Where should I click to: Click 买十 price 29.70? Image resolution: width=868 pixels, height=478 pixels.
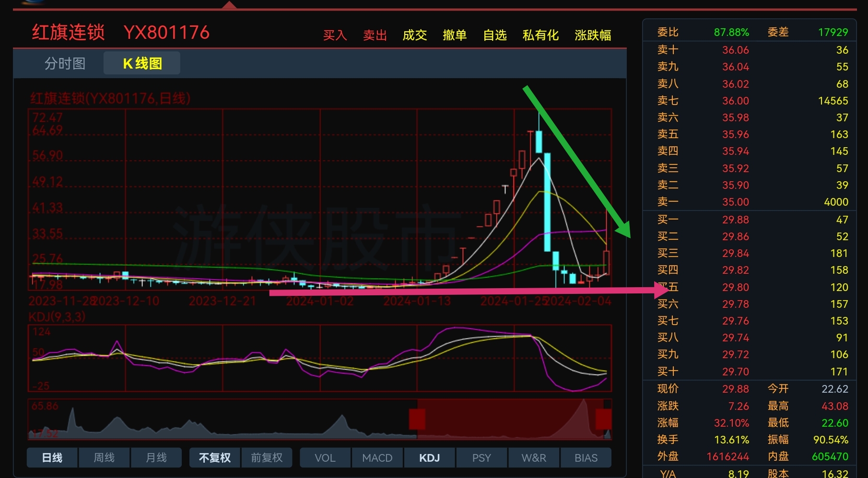(736, 372)
